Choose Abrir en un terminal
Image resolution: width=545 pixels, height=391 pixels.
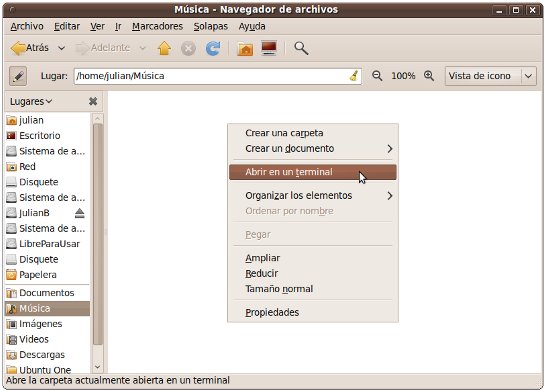[313, 172]
